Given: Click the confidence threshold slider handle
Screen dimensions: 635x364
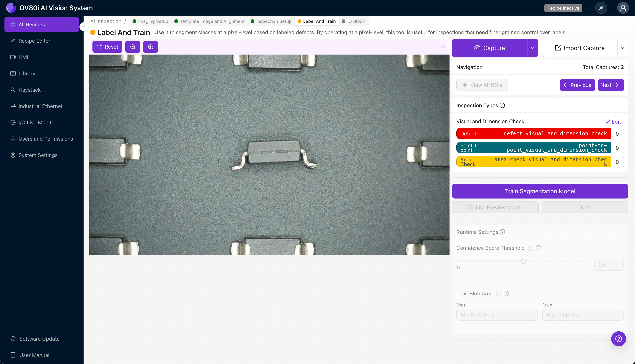Looking at the screenshot, I should click(x=523, y=261).
